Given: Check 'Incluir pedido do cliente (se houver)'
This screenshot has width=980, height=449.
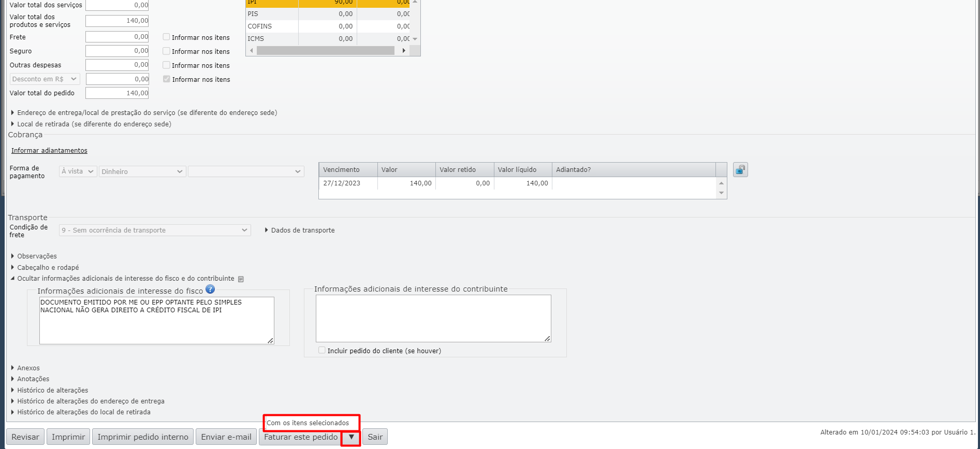Looking at the screenshot, I should (x=322, y=351).
